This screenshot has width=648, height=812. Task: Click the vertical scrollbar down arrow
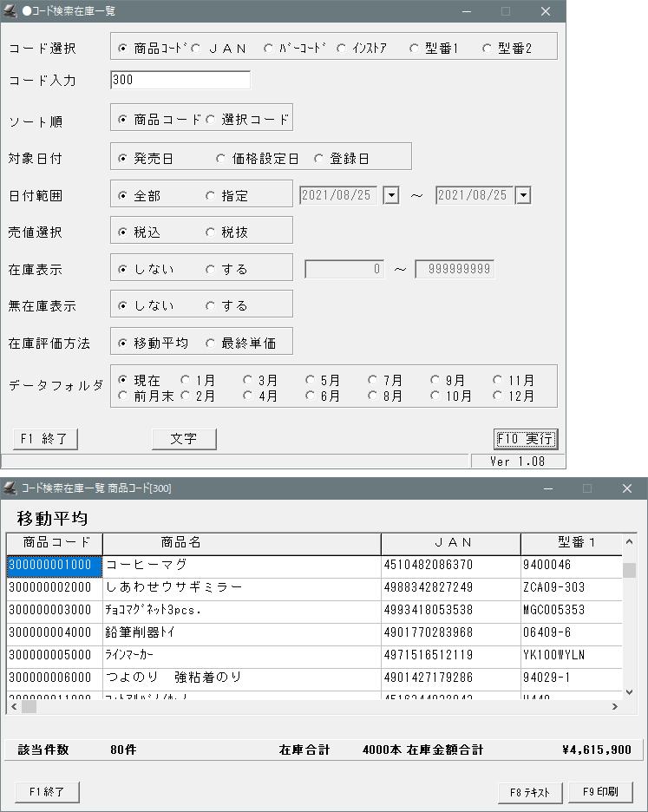pos(630,691)
